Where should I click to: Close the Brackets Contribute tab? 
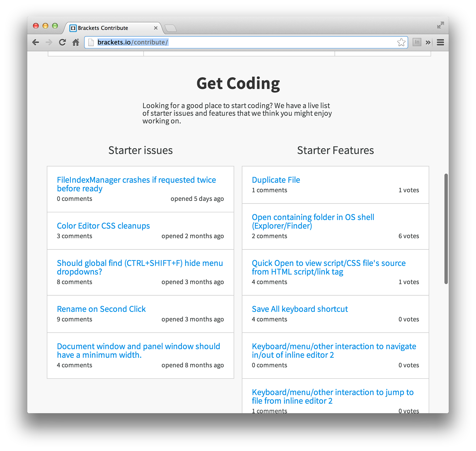[x=156, y=28]
